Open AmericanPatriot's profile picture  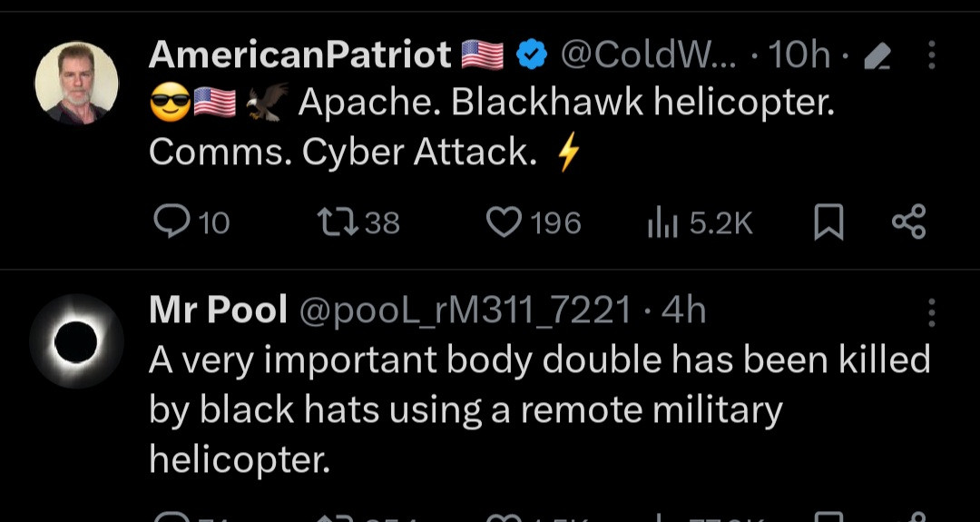point(76,83)
